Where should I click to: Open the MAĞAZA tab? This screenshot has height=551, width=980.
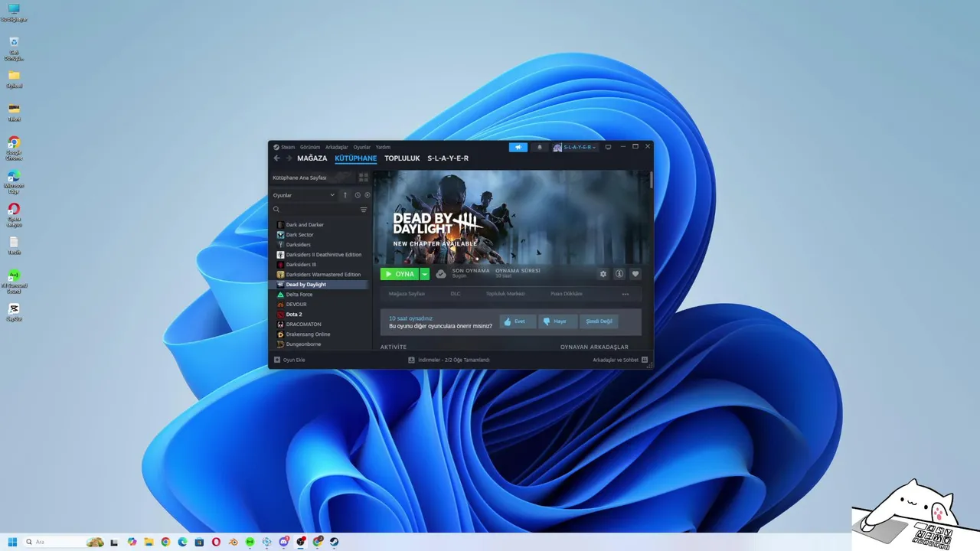[x=312, y=158]
